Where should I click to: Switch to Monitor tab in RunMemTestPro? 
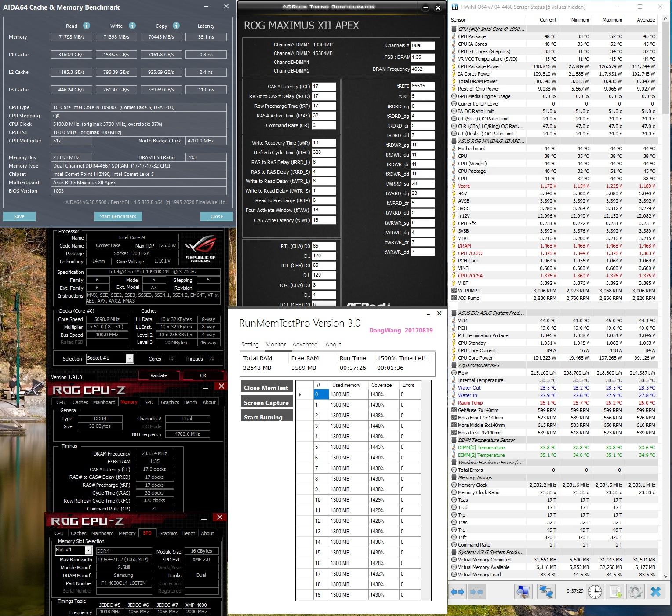pyautogui.click(x=276, y=344)
